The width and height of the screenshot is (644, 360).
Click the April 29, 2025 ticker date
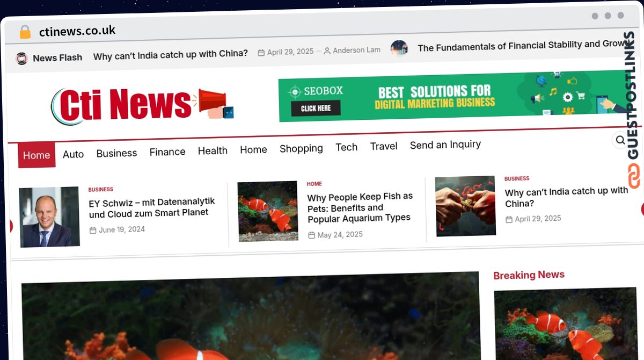(x=290, y=52)
